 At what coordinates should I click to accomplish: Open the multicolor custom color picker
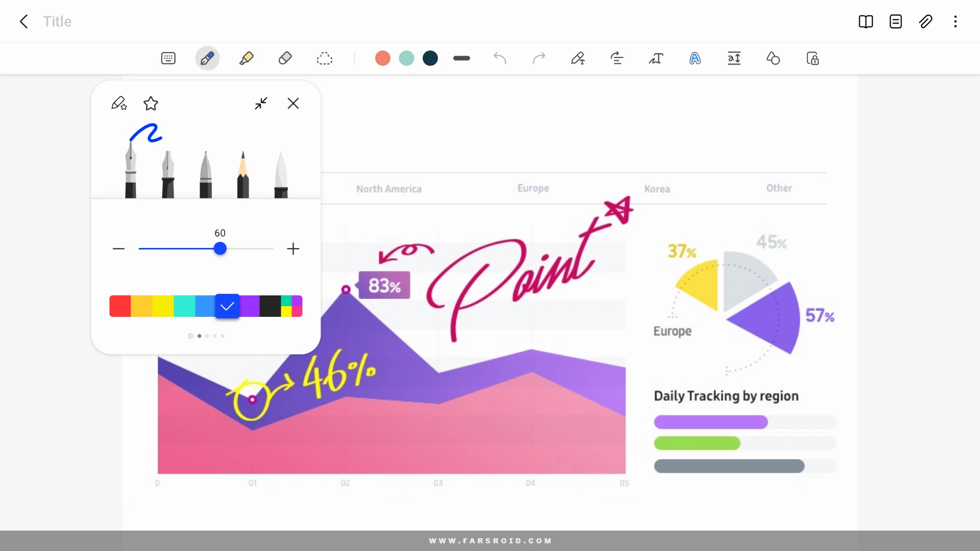click(x=292, y=306)
